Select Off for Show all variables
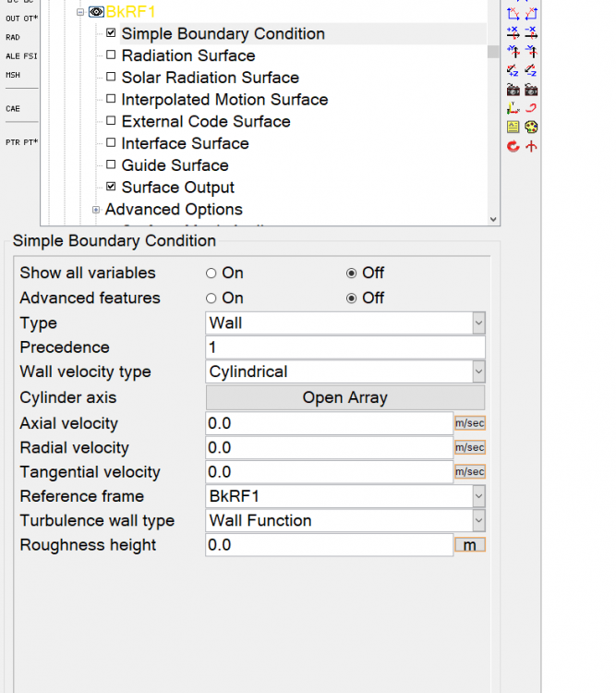The height and width of the screenshot is (693, 616). [x=351, y=274]
